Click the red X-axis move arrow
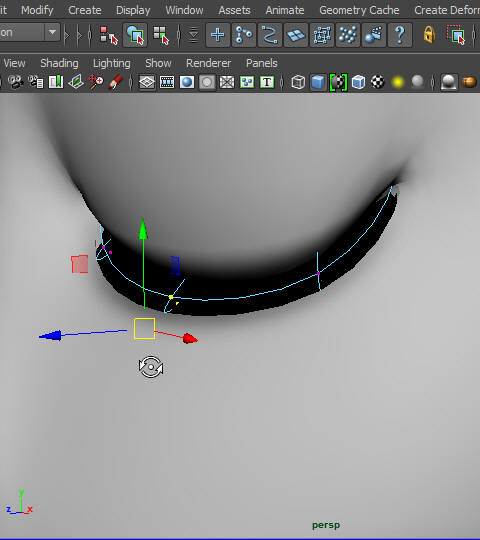The image size is (480, 540). (x=190, y=339)
